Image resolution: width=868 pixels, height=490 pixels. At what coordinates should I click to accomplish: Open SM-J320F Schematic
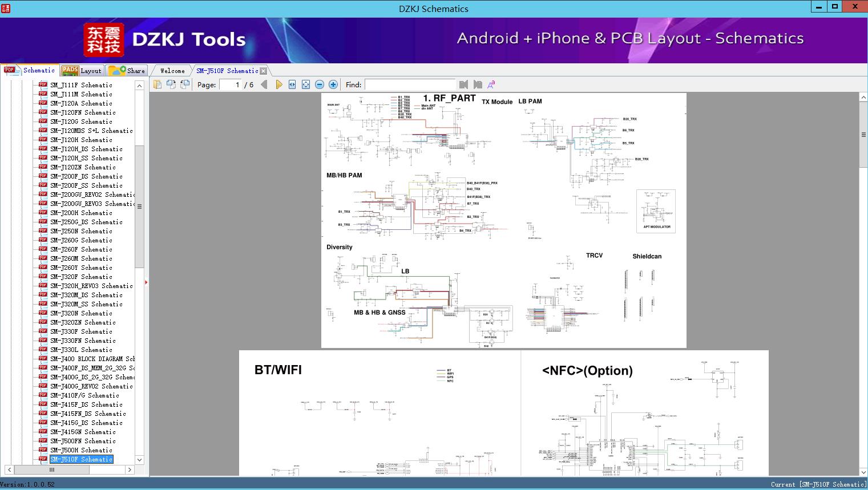81,277
